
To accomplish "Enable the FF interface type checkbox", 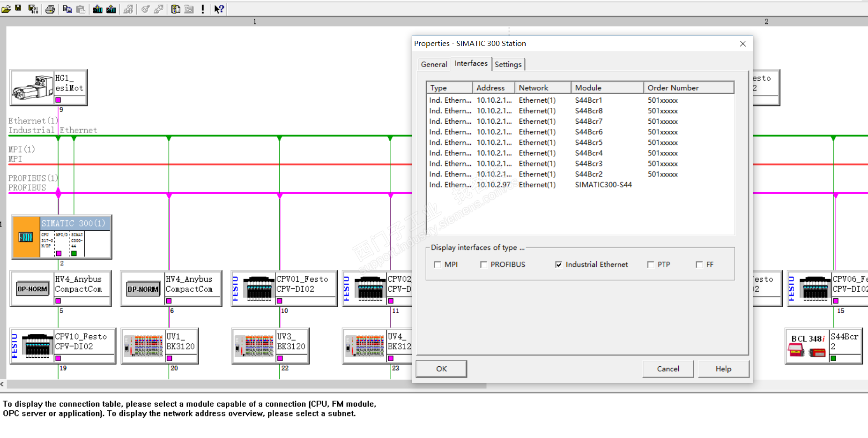I will [699, 264].
